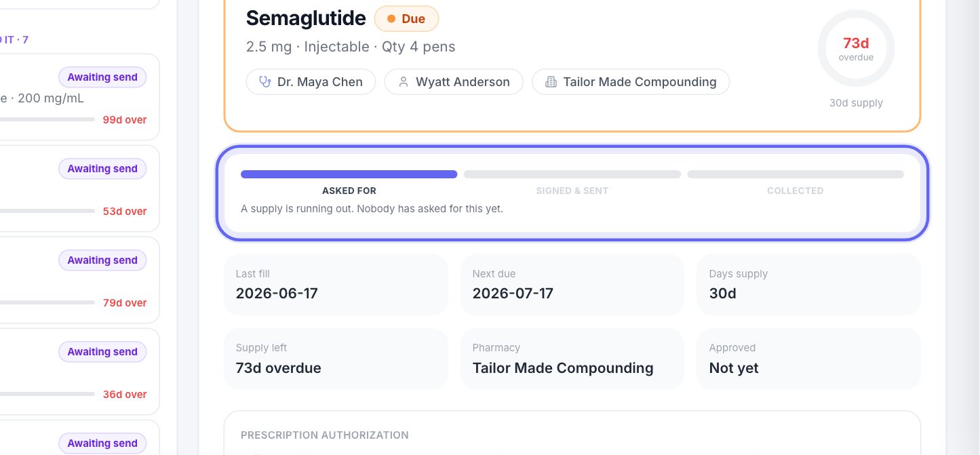
Task: Click the Next due 2026-07-17 tile
Action: pos(572,285)
